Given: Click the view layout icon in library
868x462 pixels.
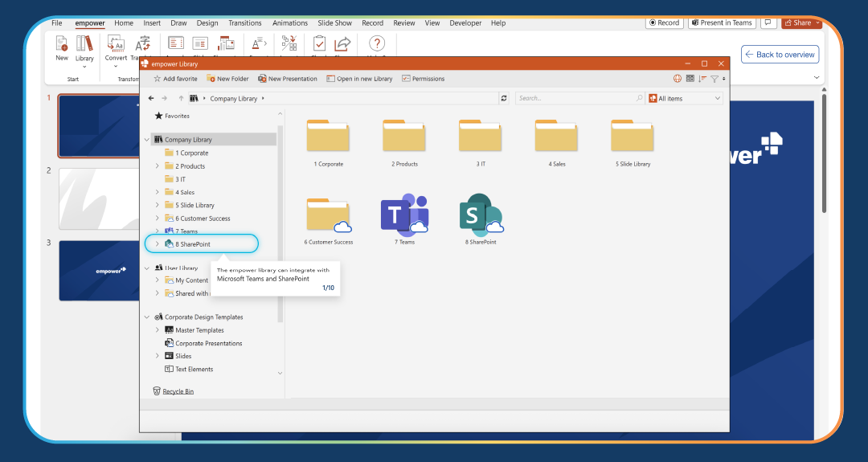Looking at the screenshot, I should [x=690, y=79].
